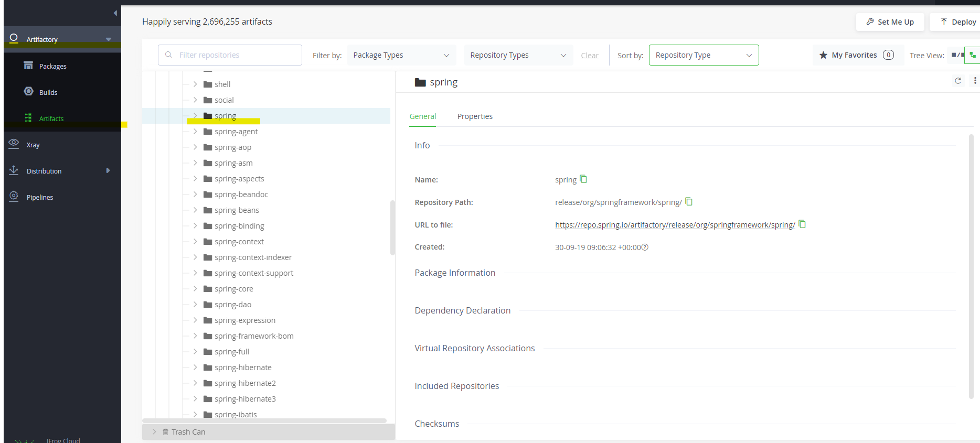
Task: Click the social folder icon
Action: (208, 100)
